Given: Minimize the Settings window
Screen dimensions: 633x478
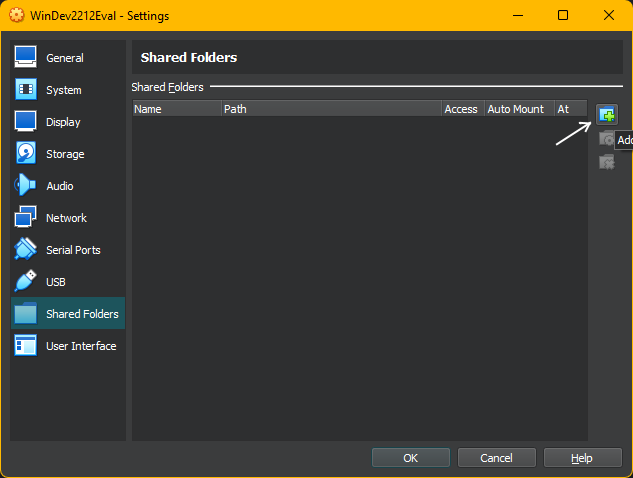Looking at the screenshot, I should click(518, 15).
